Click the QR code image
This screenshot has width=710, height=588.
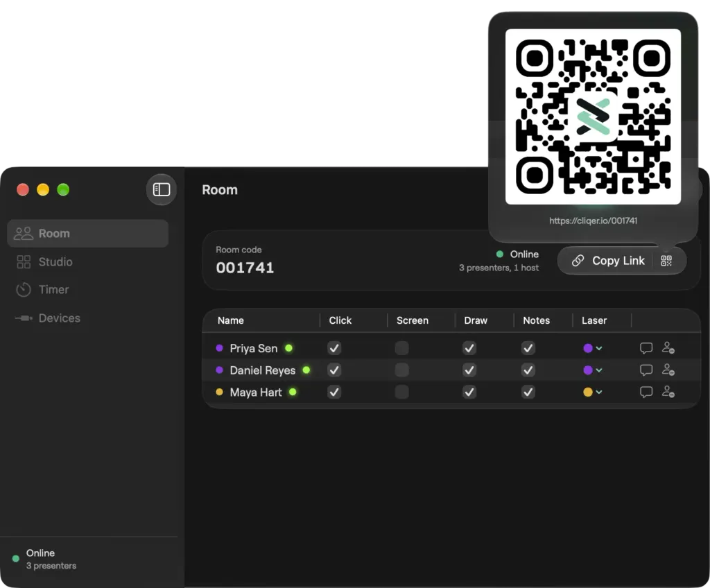click(593, 116)
